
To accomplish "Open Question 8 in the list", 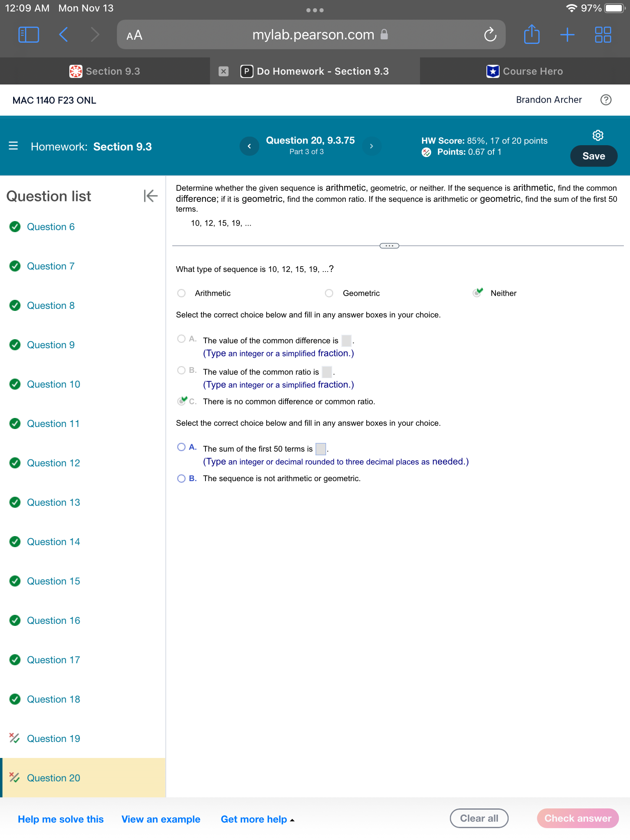I will (x=50, y=306).
